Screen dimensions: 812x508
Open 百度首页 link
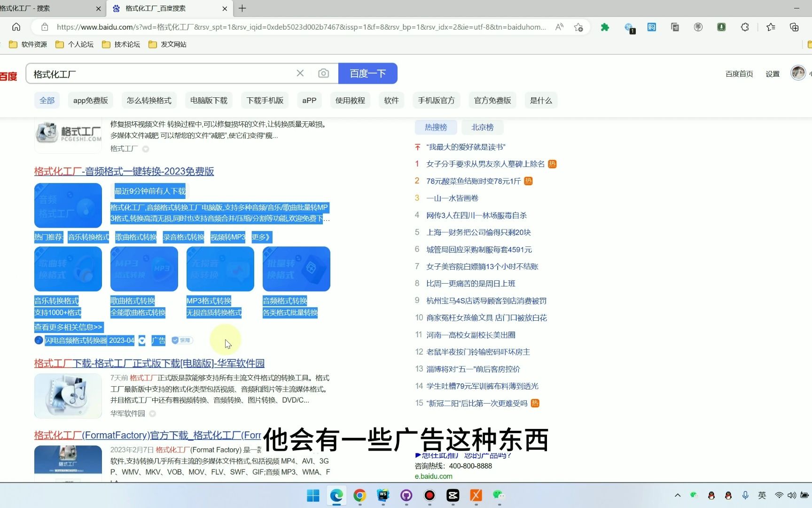coord(739,74)
